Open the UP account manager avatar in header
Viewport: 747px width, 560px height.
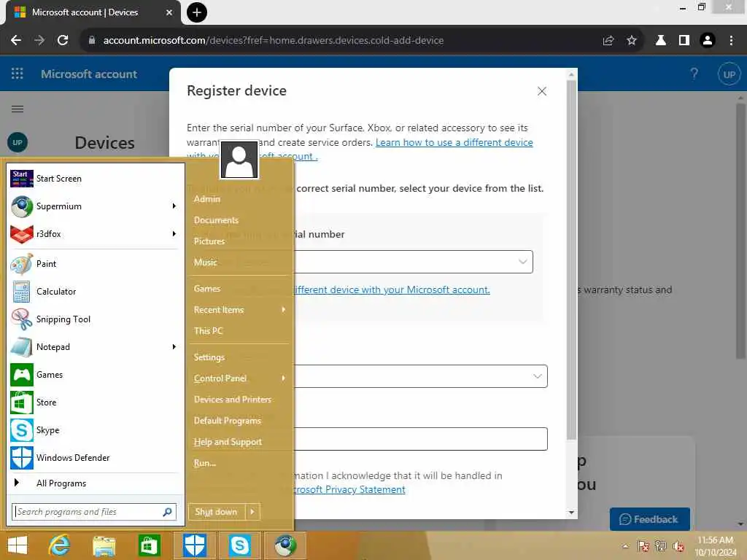coord(729,74)
